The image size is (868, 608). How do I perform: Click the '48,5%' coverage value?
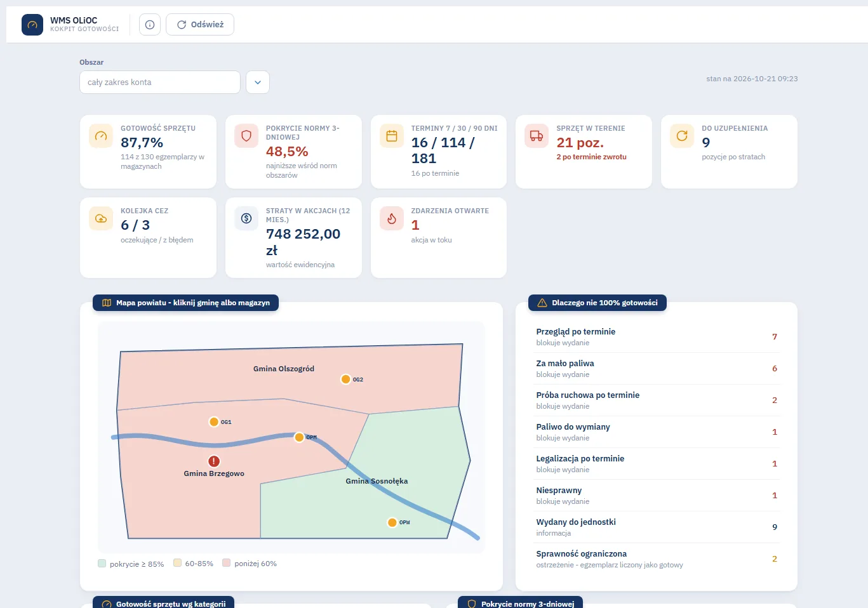click(x=287, y=152)
